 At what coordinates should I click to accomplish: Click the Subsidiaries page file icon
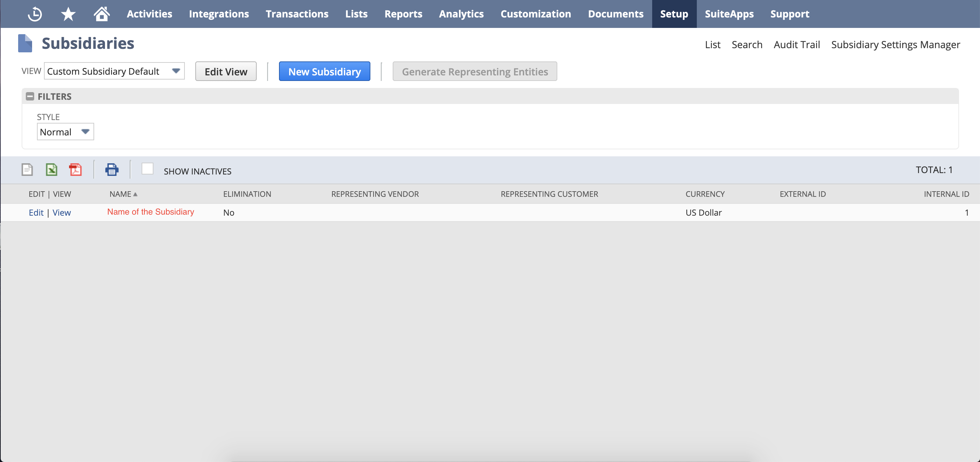[x=25, y=43]
